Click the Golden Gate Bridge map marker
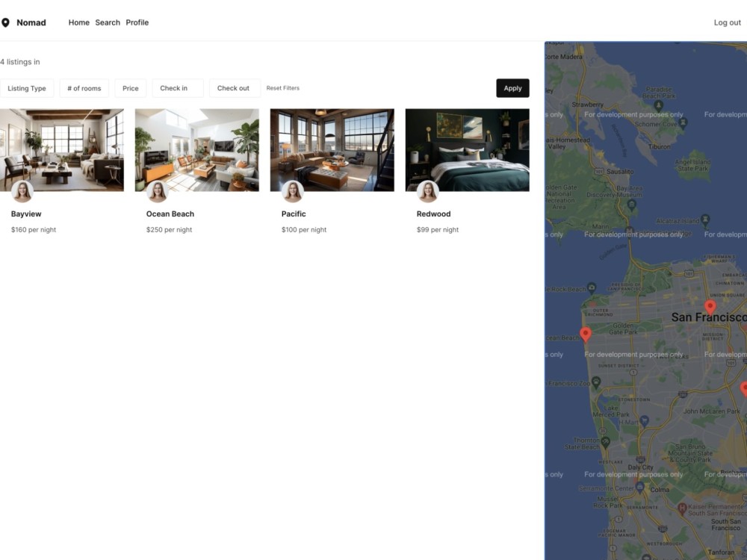747x560 pixels. coord(629,231)
